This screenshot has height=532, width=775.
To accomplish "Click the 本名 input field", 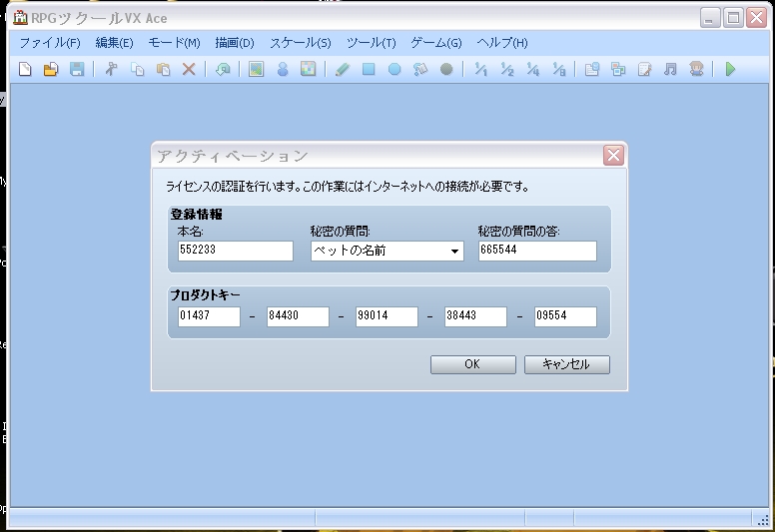I will tap(236, 251).
